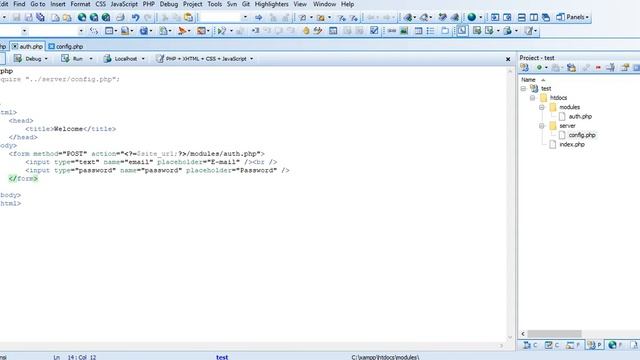Click the Save All icon
This screenshot has width=640, height=360.
click(x=40, y=17)
